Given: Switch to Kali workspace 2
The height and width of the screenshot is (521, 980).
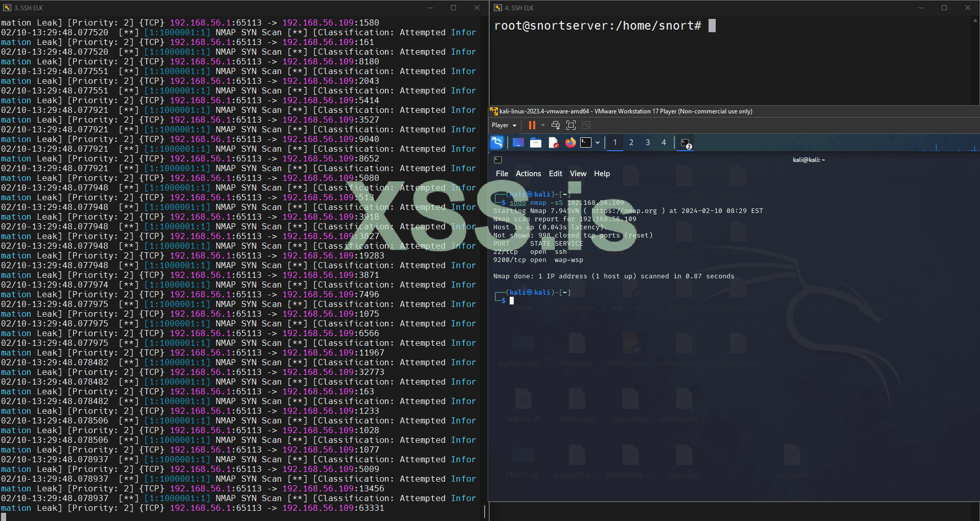Looking at the screenshot, I should tap(631, 143).
